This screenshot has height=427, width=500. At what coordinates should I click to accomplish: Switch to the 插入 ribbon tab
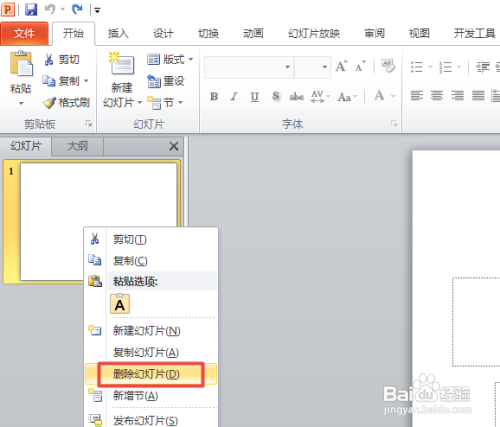pos(118,33)
